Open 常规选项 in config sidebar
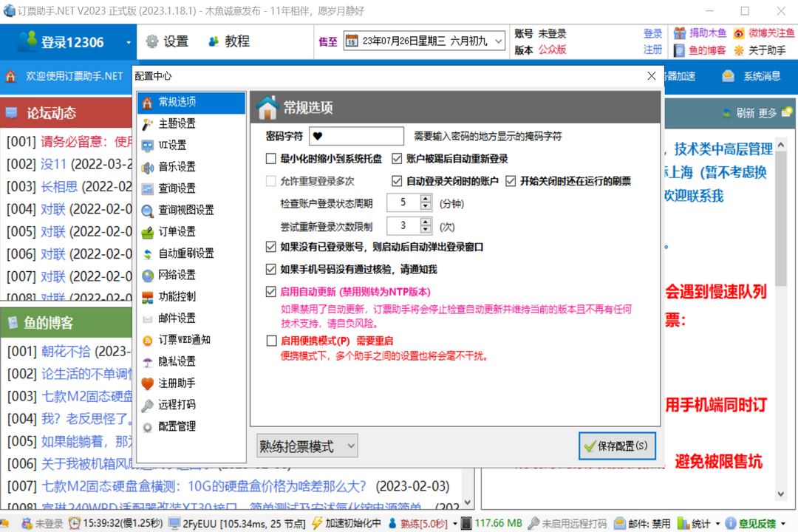Viewport: 798px width, 532px height. [x=191, y=102]
